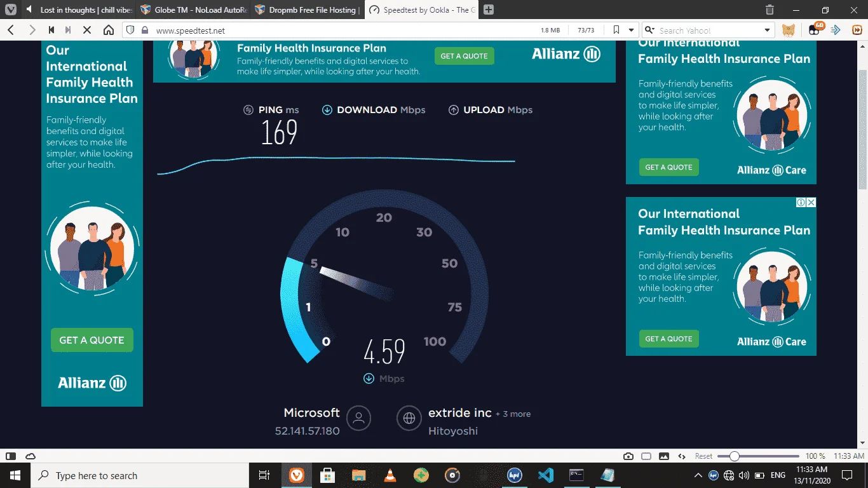Open the extride inc server link

click(460, 413)
